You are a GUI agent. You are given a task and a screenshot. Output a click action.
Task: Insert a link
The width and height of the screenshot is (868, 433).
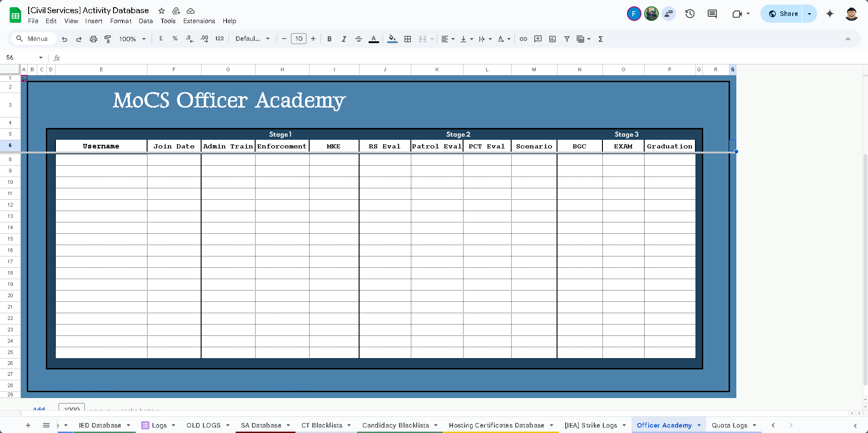coord(523,39)
